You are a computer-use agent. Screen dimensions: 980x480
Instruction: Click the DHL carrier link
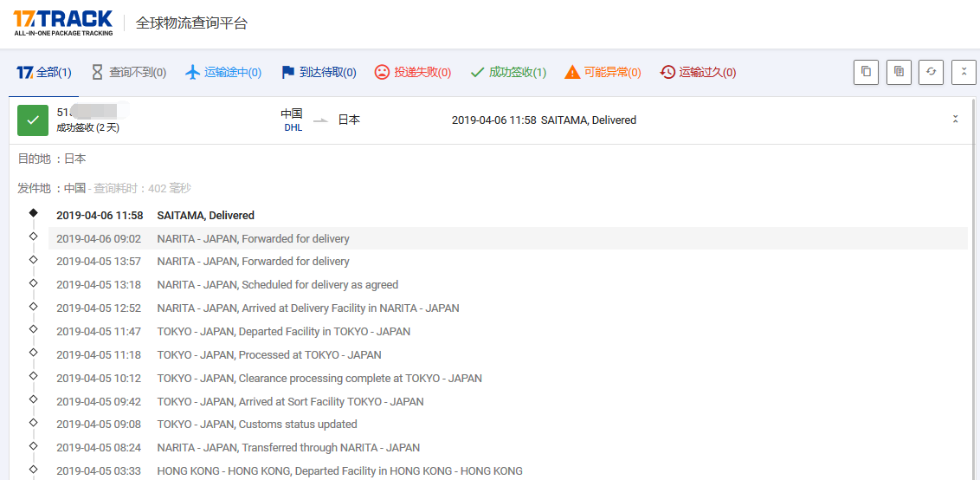pyautogui.click(x=293, y=127)
